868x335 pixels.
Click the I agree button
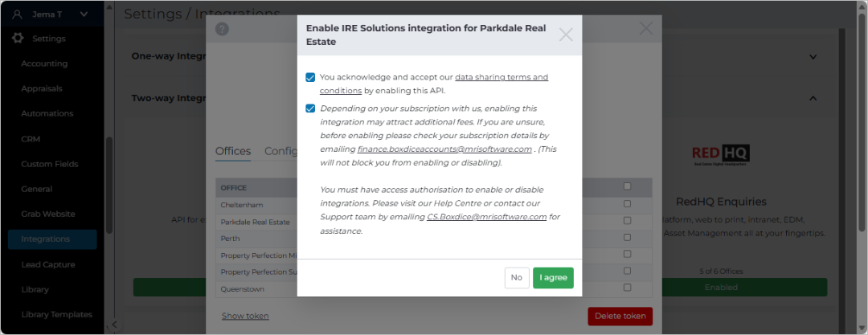(553, 278)
